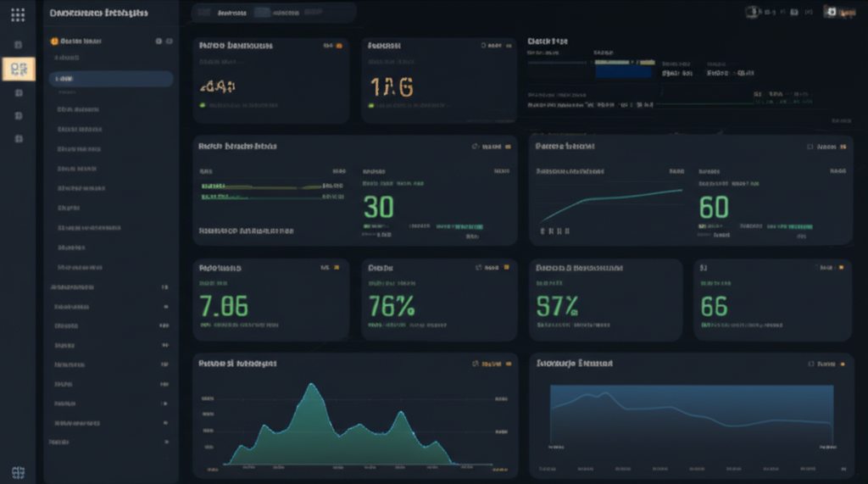Toggle the small square in the 60 card header
868x484 pixels.
pyautogui.click(x=810, y=147)
